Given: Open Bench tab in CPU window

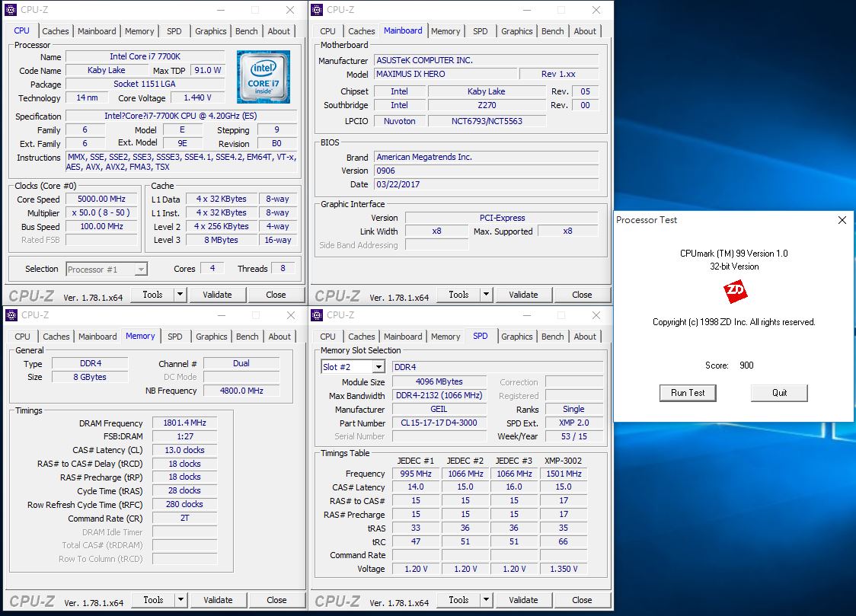Looking at the screenshot, I should 246,31.
